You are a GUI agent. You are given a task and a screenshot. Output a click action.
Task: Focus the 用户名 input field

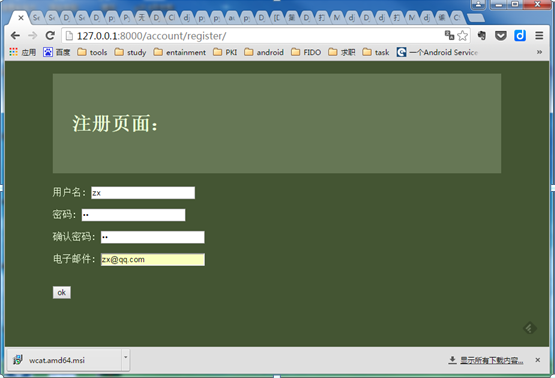(143, 193)
